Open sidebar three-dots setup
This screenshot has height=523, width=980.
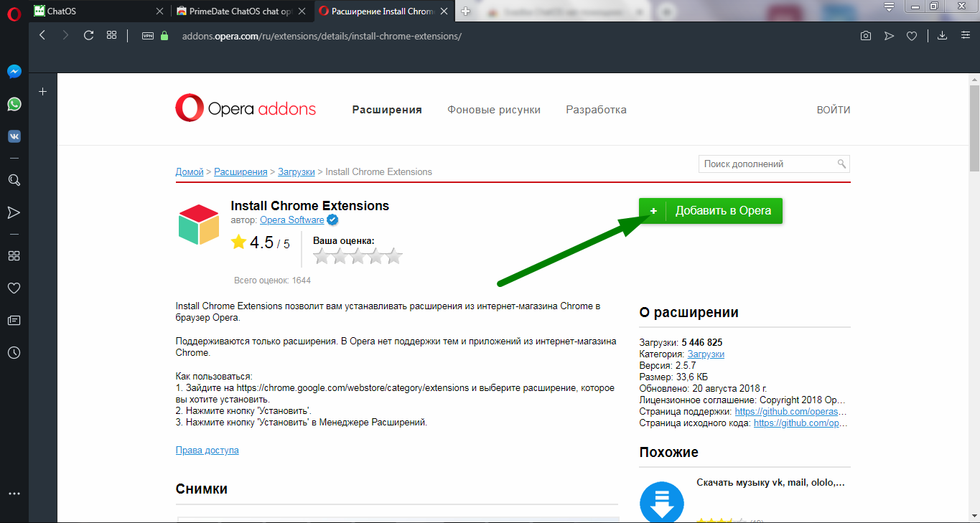point(14,494)
